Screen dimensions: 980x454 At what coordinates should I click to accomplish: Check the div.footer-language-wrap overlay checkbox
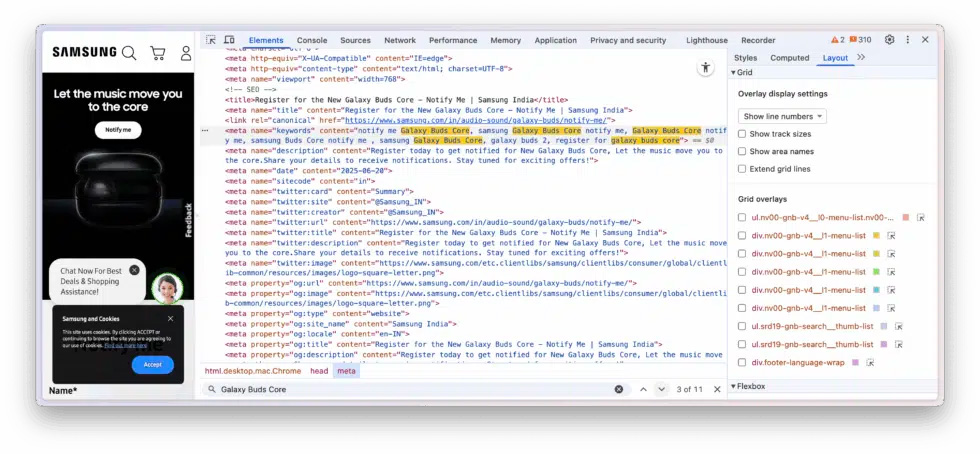point(742,362)
